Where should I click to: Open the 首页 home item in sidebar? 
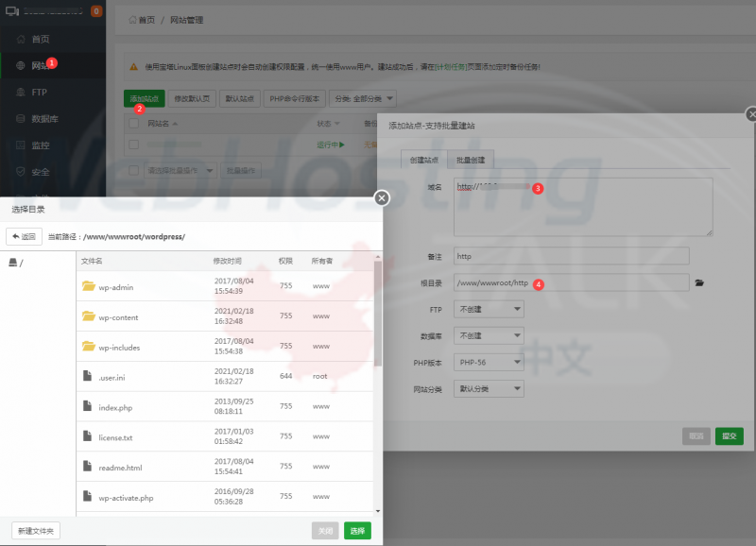click(x=40, y=39)
